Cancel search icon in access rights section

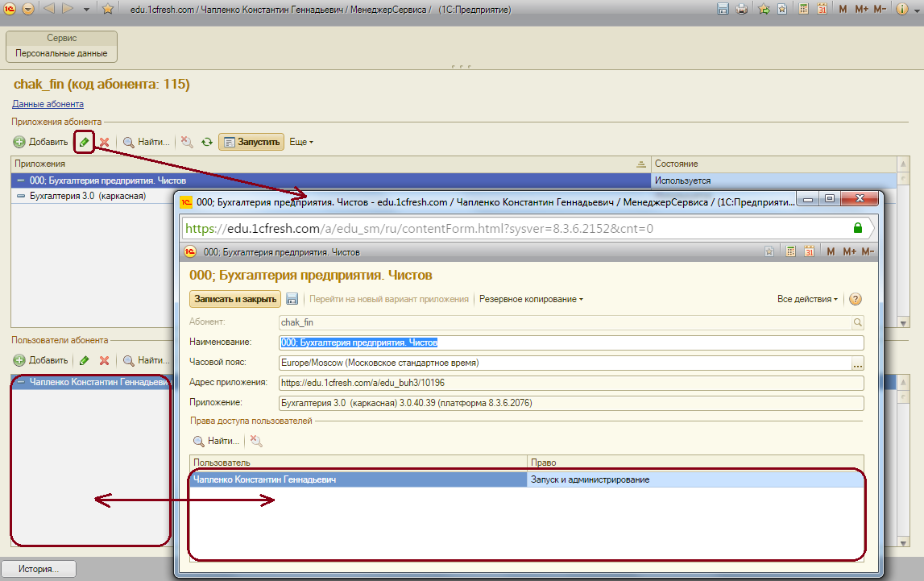(x=256, y=441)
